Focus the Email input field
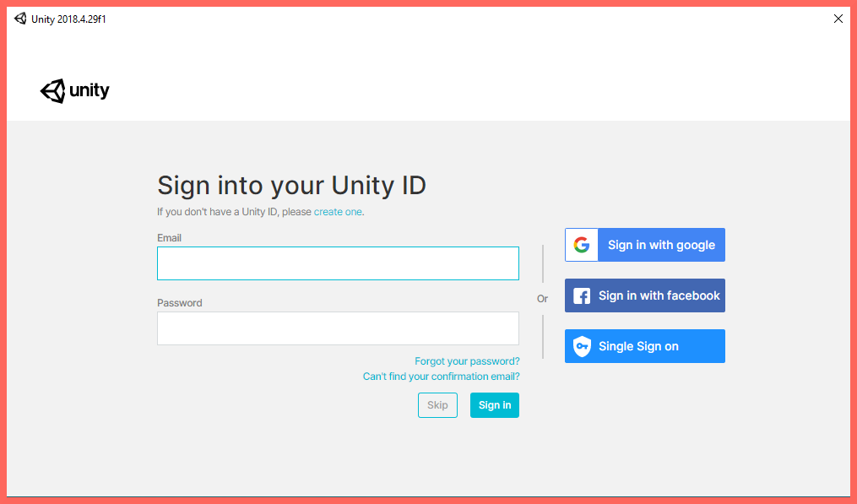857x504 pixels. coord(338,263)
